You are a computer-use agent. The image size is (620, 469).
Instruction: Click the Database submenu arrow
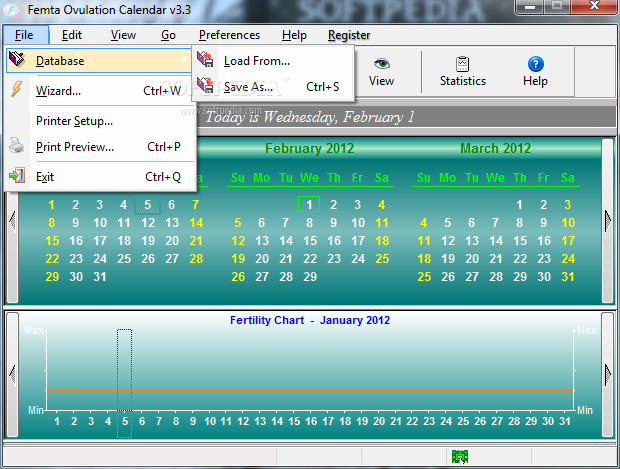pos(185,59)
